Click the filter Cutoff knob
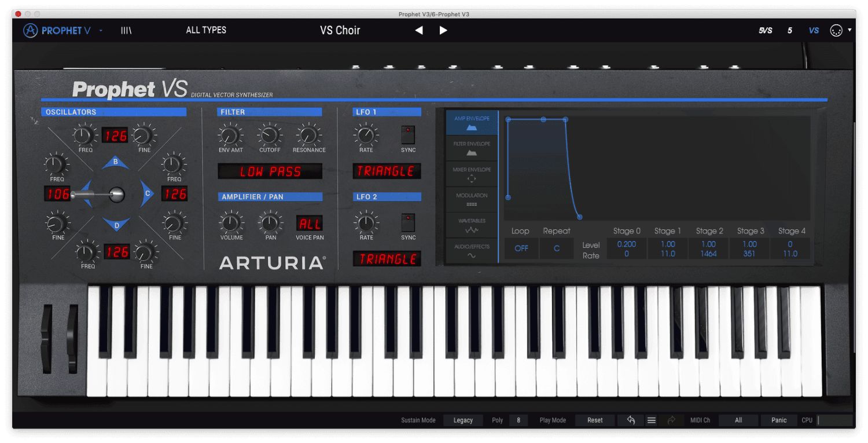Viewport: 868px width, 443px height. [x=269, y=136]
